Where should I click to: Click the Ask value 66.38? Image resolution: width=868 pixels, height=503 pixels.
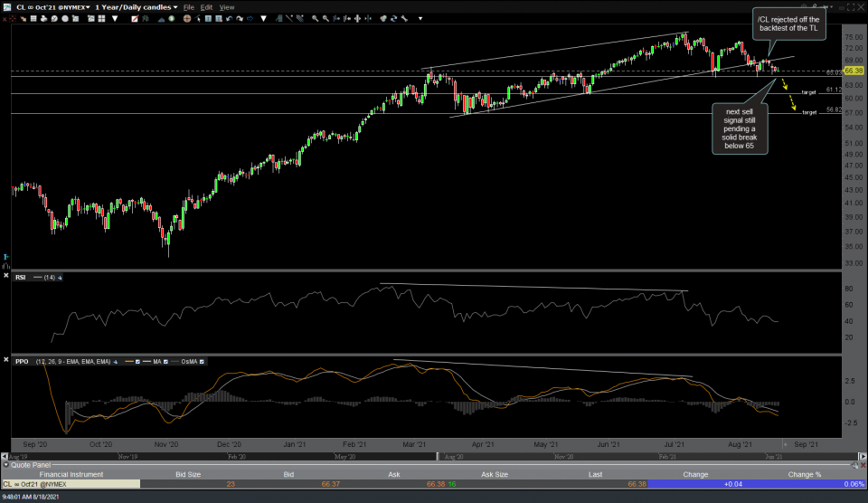coord(436,484)
